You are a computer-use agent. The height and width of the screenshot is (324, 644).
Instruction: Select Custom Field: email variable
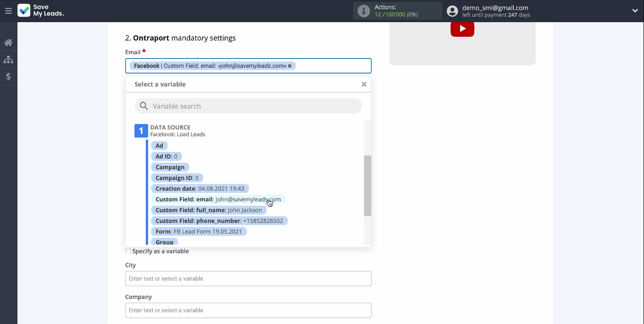[218, 199]
